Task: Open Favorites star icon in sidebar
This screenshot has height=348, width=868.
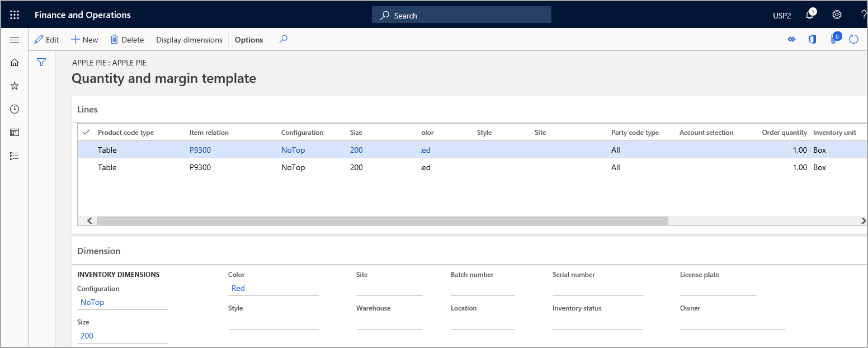Action: point(15,86)
